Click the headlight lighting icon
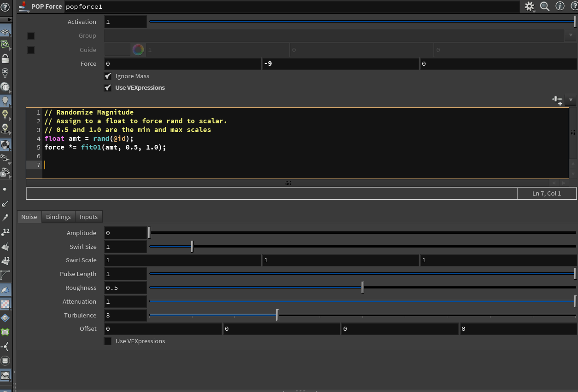 tap(5, 87)
